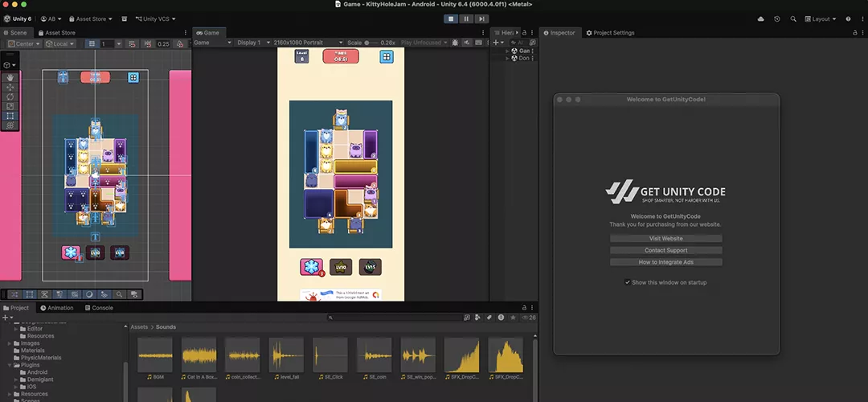
Task: Switch to the Project Settings tab
Action: click(610, 33)
